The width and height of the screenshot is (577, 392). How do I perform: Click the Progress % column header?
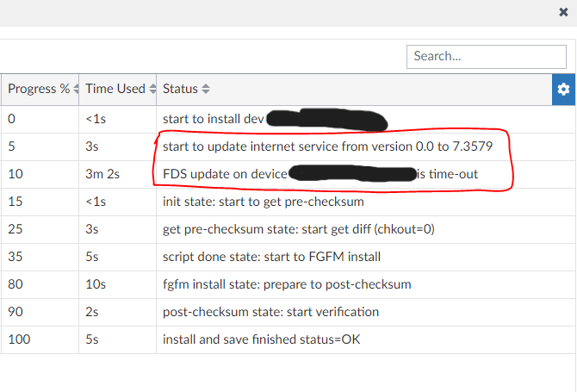(x=39, y=89)
